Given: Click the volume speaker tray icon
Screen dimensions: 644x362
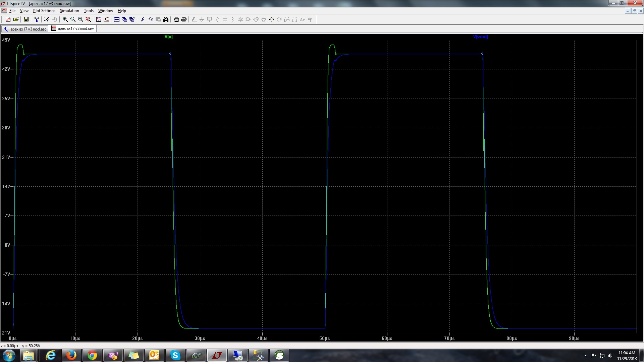Looking at the screenshot, I should [x=610, y=356].
